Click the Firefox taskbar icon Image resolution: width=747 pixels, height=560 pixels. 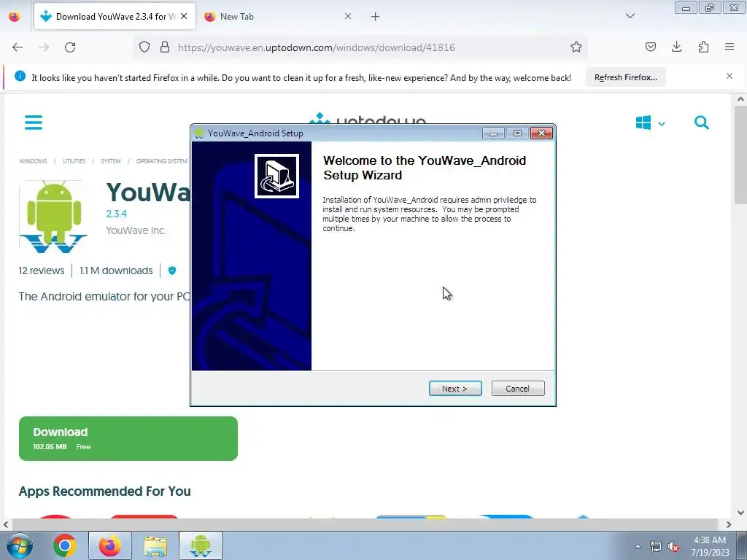coord(110,545)
